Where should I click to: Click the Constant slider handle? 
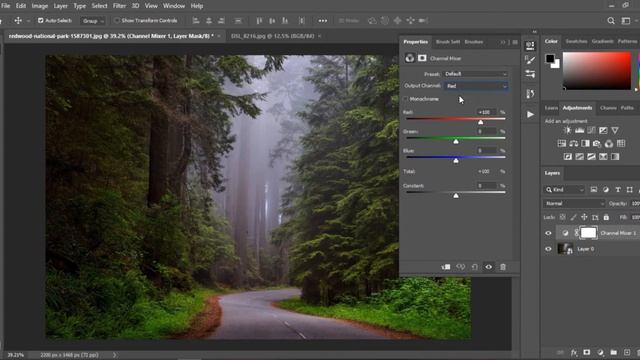click(x=456, y=196)
